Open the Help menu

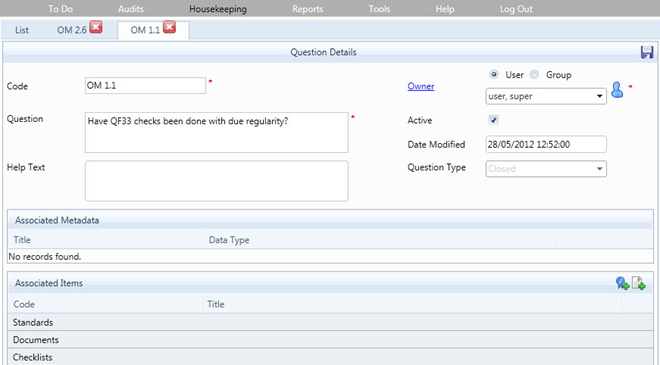coord(445,9)
